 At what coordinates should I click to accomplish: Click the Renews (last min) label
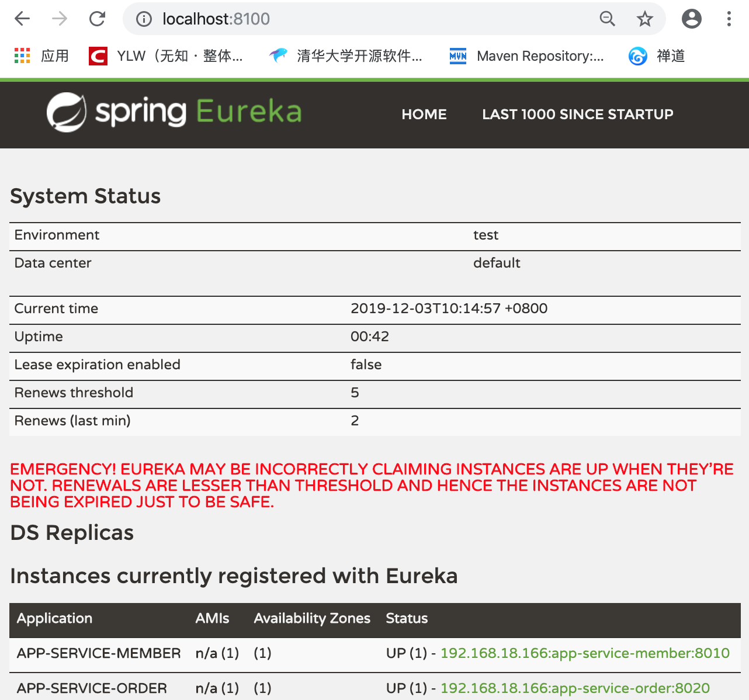(x=72, y=421)
